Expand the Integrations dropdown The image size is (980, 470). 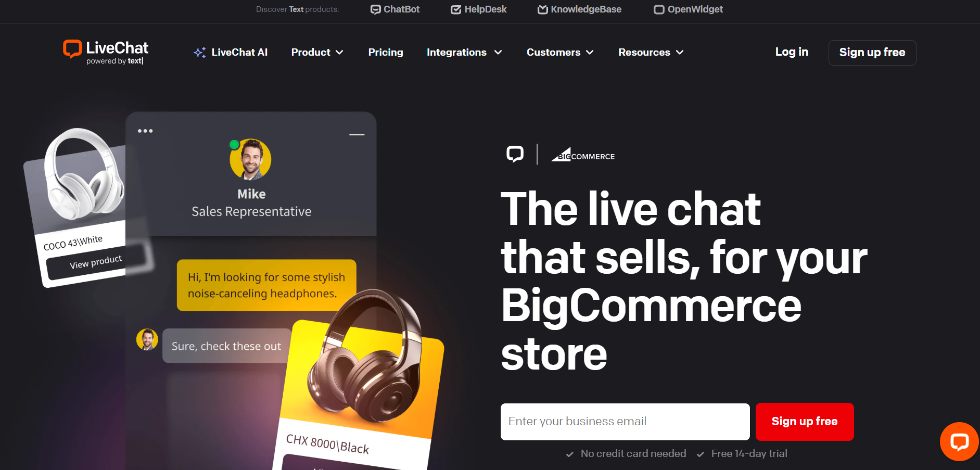(464, 52)
